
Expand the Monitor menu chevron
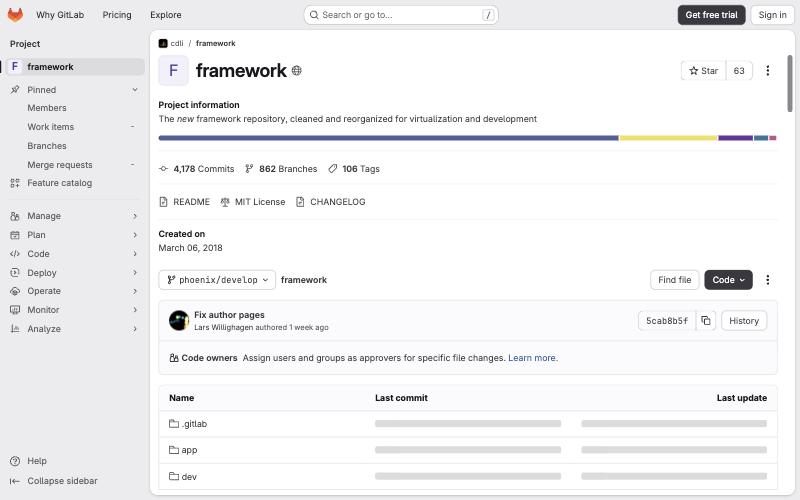[135, 310]
